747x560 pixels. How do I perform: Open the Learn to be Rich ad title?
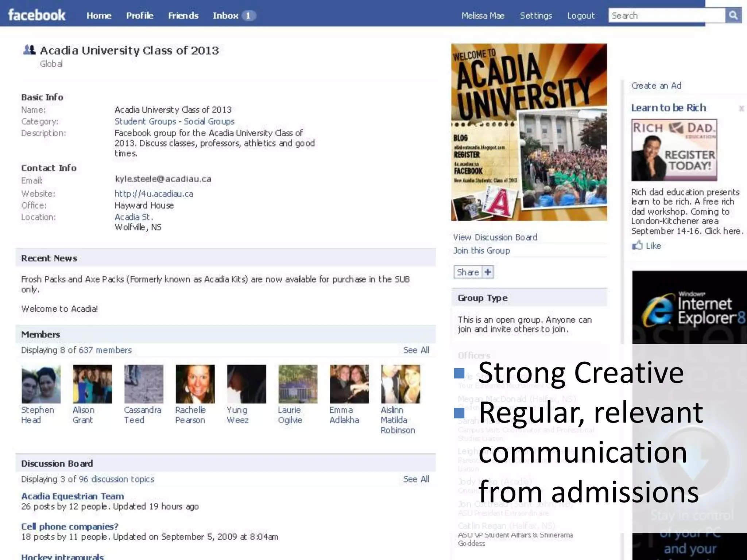[669, 108]
